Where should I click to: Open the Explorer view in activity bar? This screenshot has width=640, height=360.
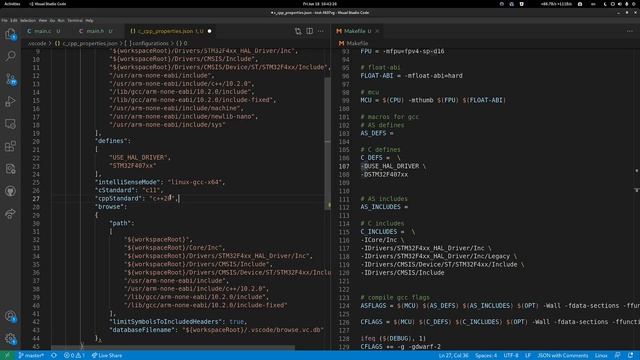(10, 34)
